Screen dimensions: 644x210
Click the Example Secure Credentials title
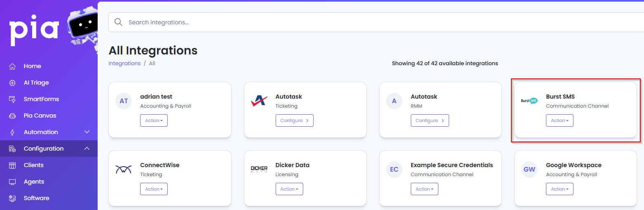[x=452, y=165]
